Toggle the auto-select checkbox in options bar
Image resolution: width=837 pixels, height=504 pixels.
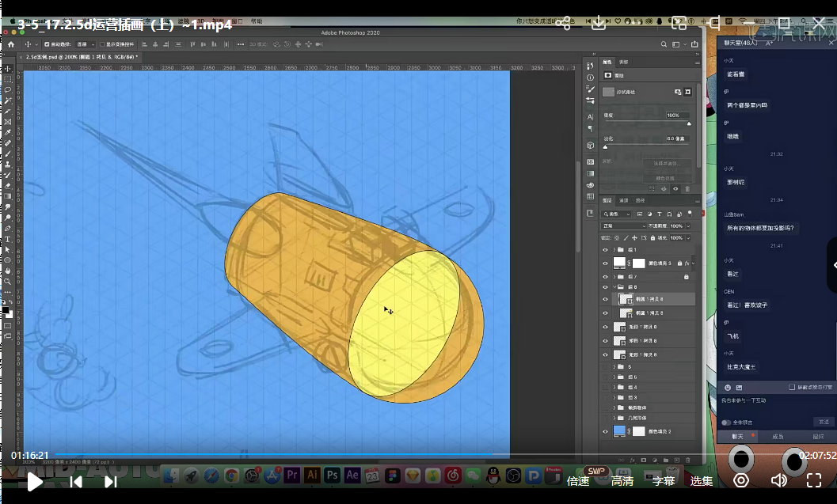pyautogui.click(x=47, y=44)
